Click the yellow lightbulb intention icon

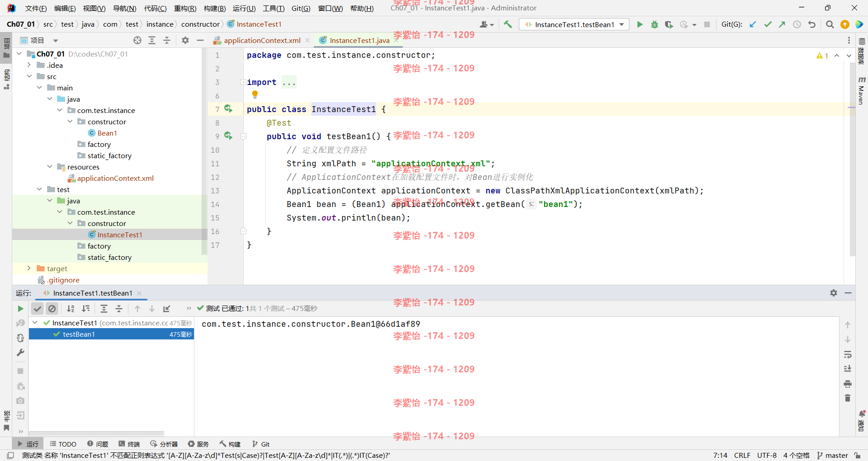[x=255, y=94]
